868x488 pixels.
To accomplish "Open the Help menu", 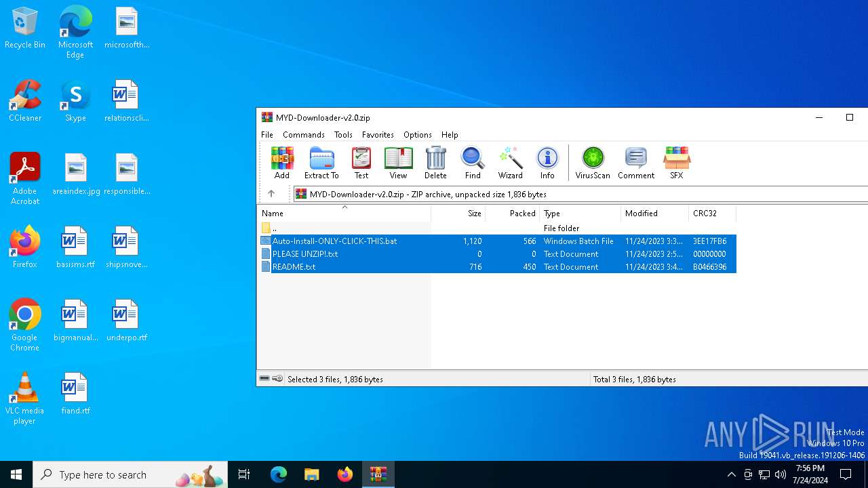I will tap(450, 135).
